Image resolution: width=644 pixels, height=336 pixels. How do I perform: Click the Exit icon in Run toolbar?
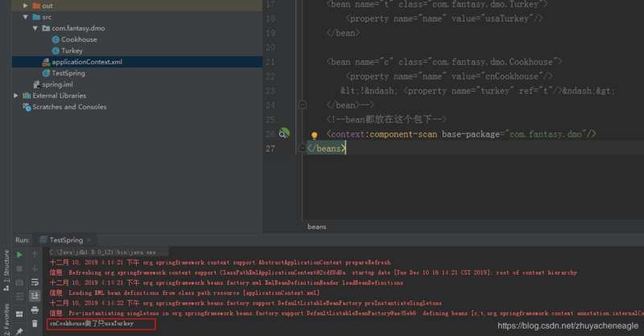[19, 296]
